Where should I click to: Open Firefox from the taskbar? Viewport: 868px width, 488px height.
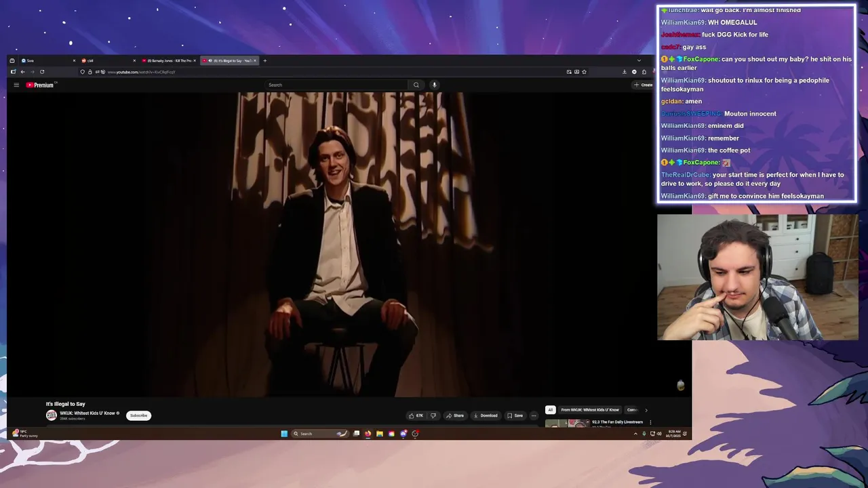[x=368, y=434]
